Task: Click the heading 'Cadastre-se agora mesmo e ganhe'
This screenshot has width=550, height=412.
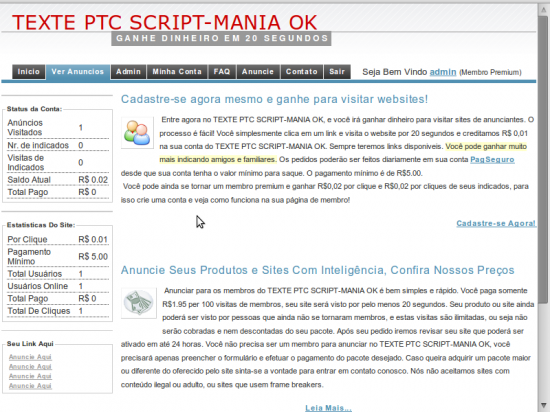Action: (274, 99)
